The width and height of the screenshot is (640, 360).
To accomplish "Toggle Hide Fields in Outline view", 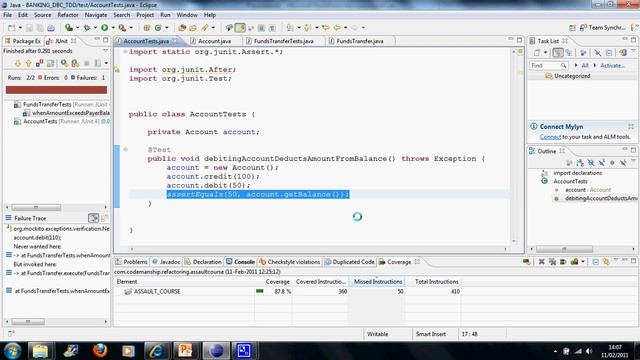I will click(591, 162).
